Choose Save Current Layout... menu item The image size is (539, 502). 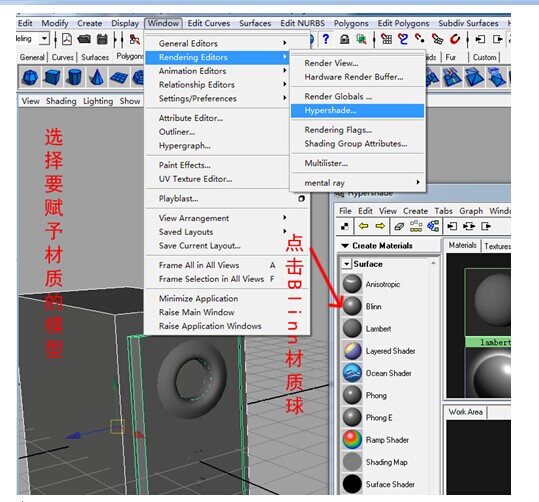pyautogui.click(x=217, y=246)
